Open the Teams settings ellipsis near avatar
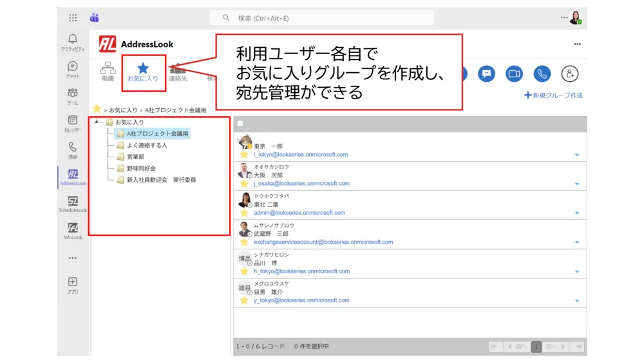Screen dimensions: 644x363 [x=564, y=17]
